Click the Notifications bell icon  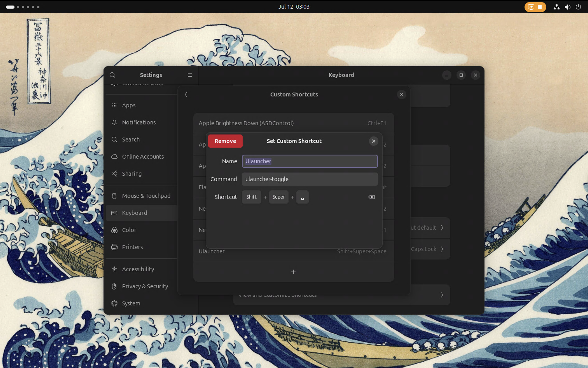pyautogui.click(x=114, y=122)
